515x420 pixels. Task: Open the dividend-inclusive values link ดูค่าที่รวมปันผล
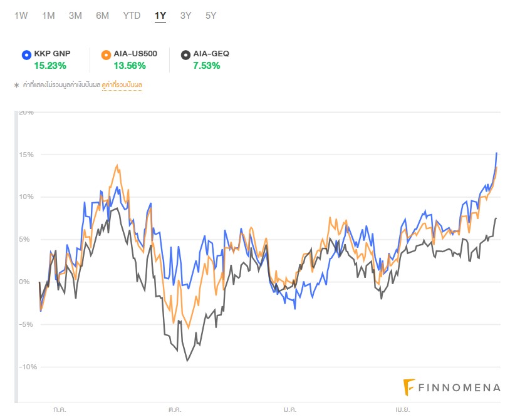[x=122, y=85]
